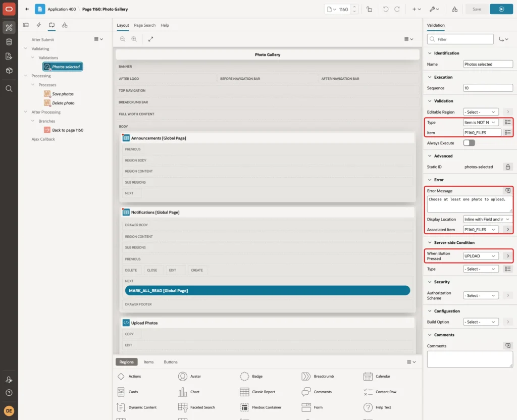
Task: Open the Create plus menu in toolbar
Action: click(x=416, y=9)
